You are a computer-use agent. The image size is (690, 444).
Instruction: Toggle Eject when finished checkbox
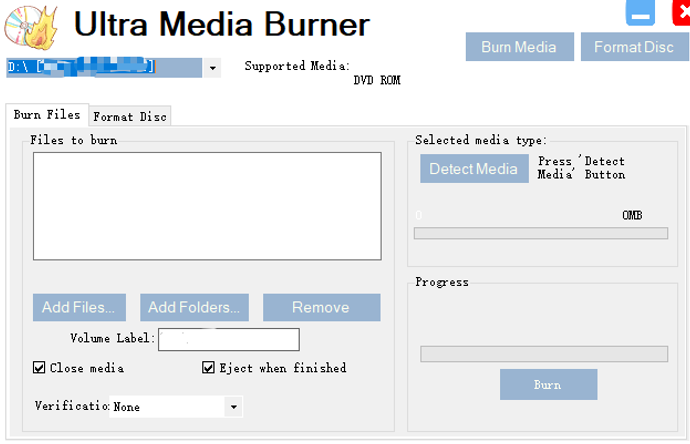tap(208, 367)
